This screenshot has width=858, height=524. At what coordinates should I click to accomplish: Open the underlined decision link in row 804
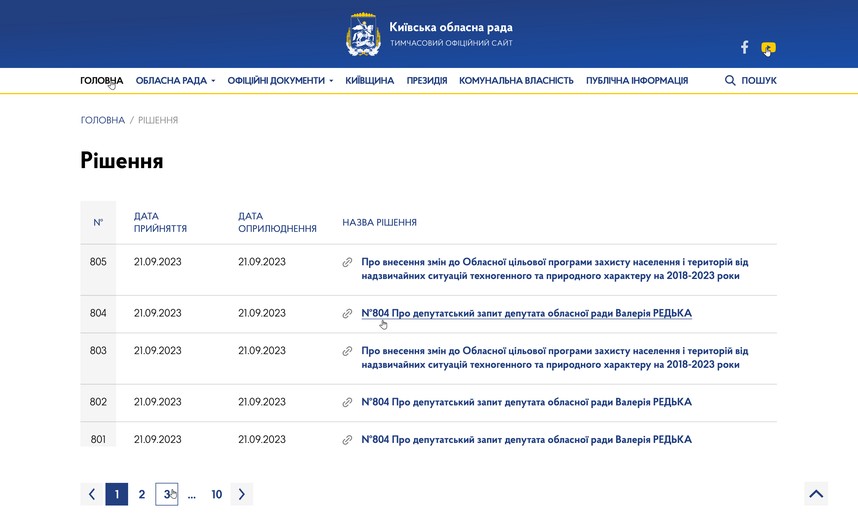pyautogui.click(x=526, y=313)
